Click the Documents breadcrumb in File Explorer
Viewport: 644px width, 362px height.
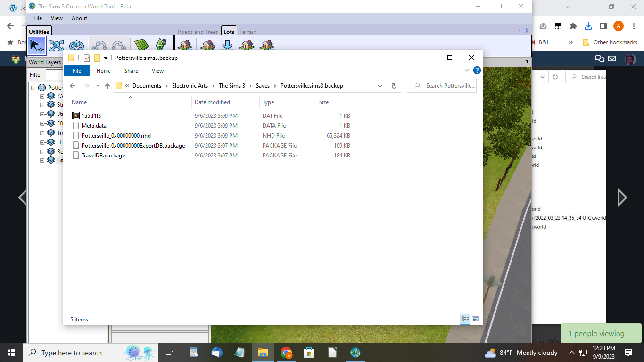pyautogui.click(x=147, y=86)
